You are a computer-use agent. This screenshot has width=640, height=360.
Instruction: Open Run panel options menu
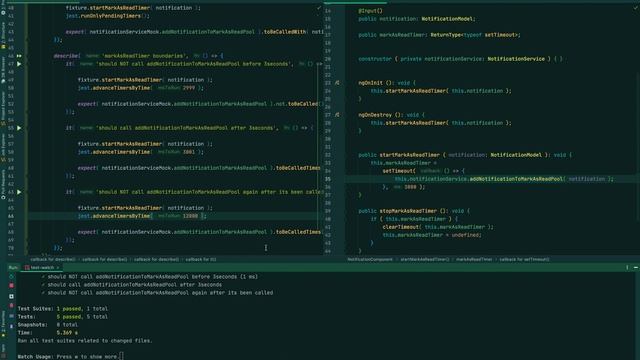(627, 268)
